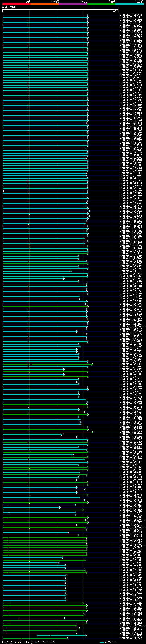Select hit label UniRef100_C6T411

(131, 379)
